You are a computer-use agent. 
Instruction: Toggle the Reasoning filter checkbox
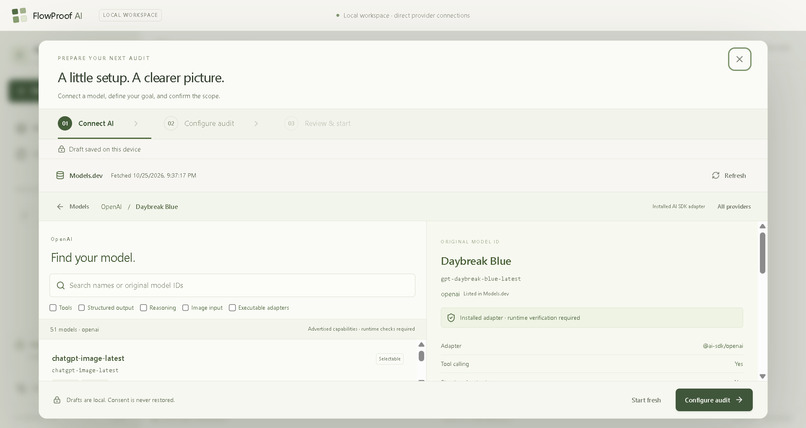click(143, 308)
